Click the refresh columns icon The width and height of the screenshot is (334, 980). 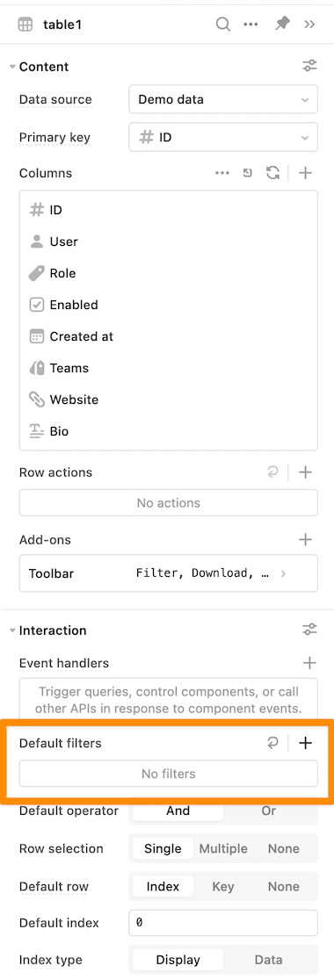click(x=273, y=173)
